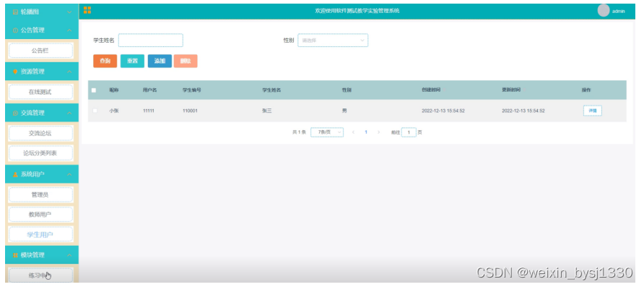Collapse the 公告管理 section chevron
The height and width of the screenshot is (287, 644).
point(69,30)
